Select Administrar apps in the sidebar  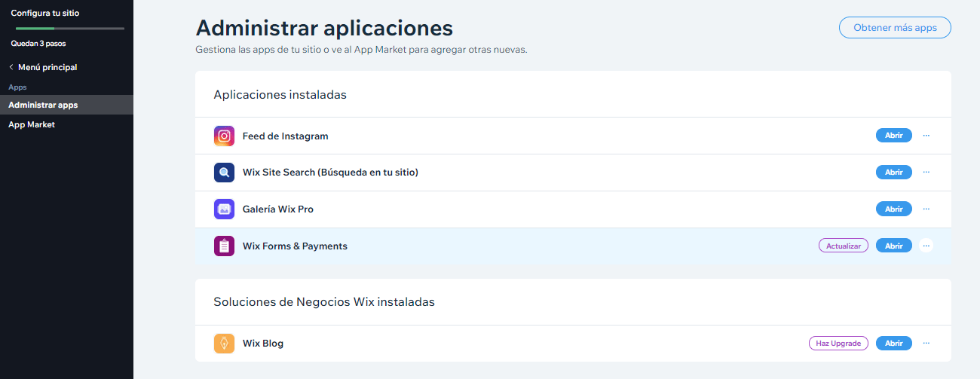point(43,105)
